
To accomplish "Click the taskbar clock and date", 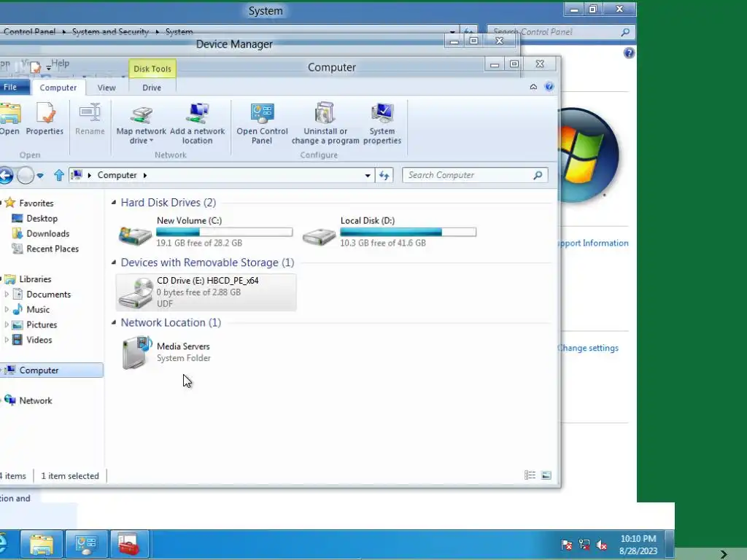I will point(638,545).
